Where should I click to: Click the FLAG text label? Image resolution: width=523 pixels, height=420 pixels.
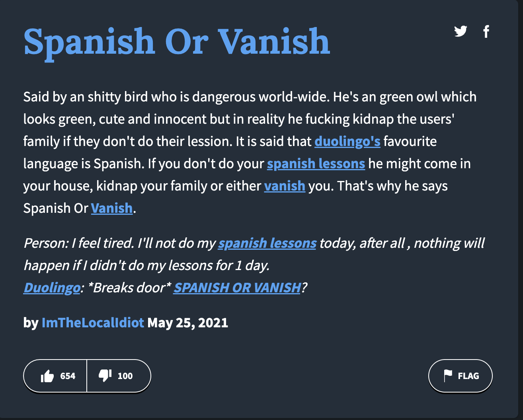[x=468, y=376]
